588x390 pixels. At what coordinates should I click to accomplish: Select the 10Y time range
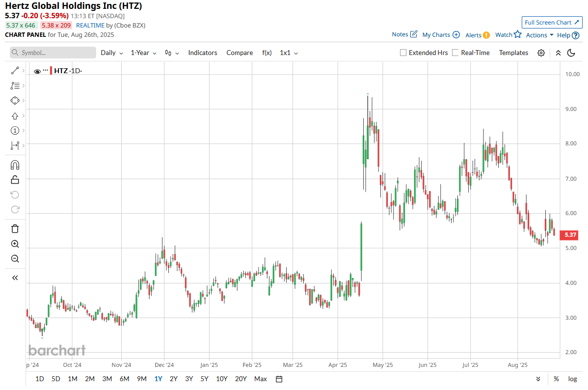222,379
